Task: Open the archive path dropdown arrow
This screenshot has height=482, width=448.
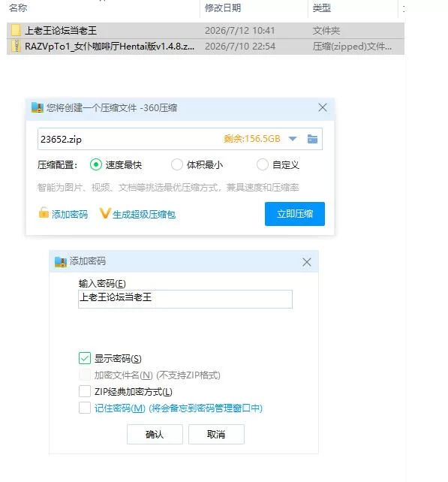Action: [293, 139]
